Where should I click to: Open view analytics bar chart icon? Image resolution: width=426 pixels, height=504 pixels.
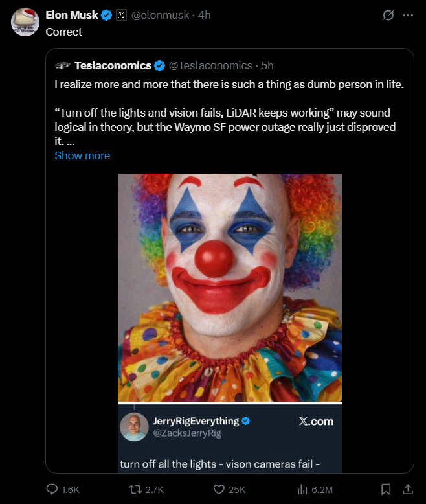(302, 489)
